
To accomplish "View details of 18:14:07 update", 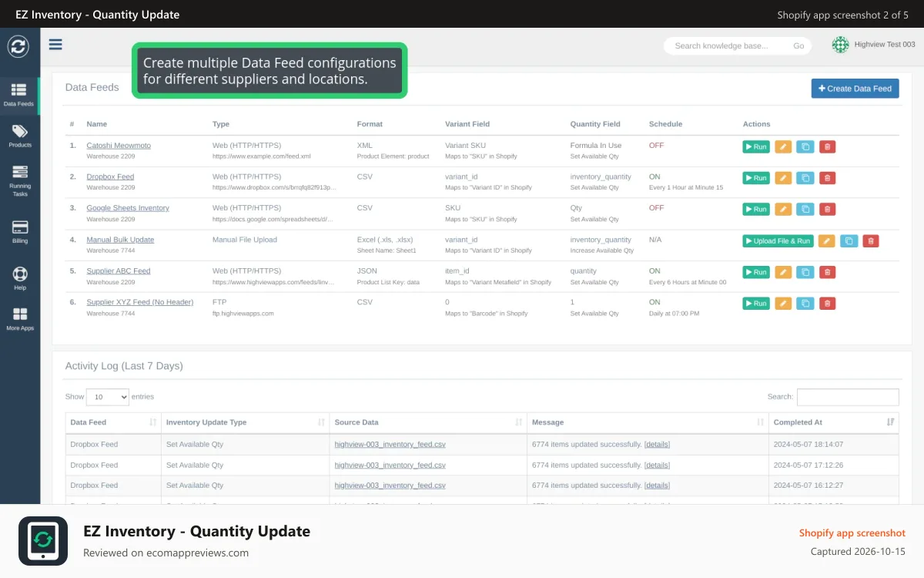I will tap(657, 445).
